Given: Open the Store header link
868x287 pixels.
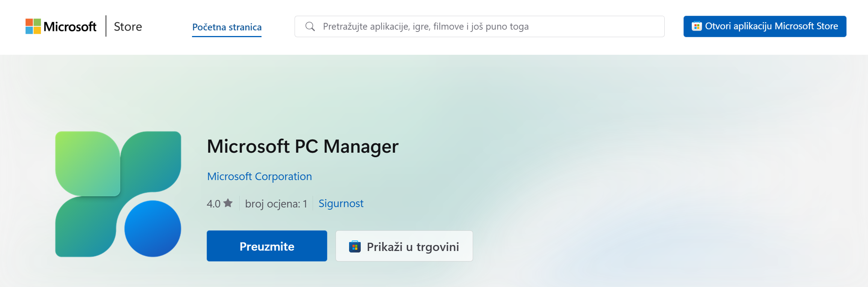Looking at the screenshot, I should coord(128,27).
